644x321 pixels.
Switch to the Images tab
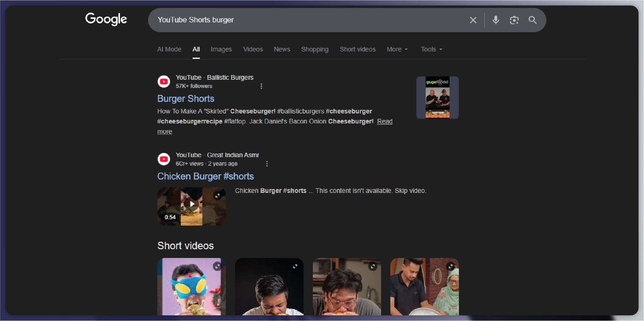(x=221, y=49)
